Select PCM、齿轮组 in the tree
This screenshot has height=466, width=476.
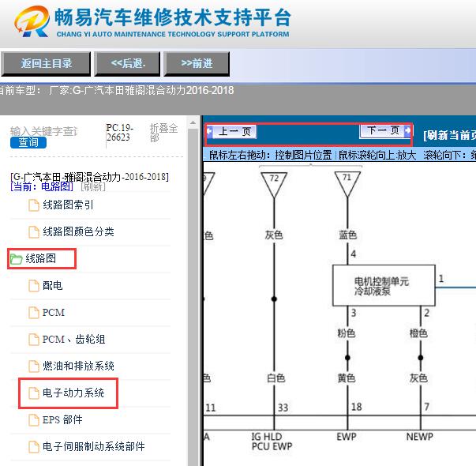tap(73, 339)
